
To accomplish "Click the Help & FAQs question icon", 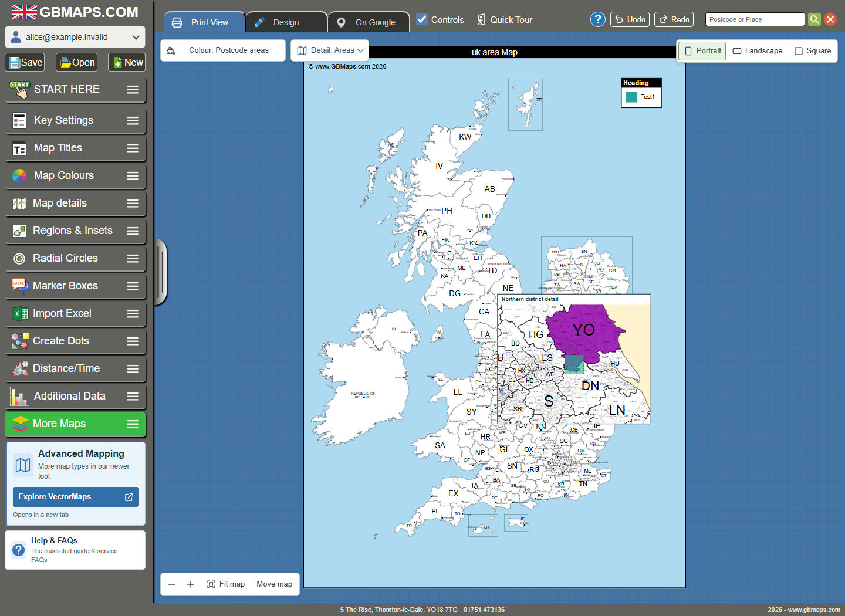I will [x=19, y=550].
